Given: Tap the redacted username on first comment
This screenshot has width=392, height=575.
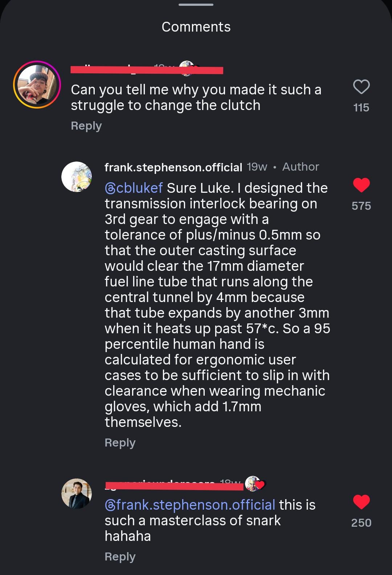Looking at the screenshot, I should [x=109, y=69].
